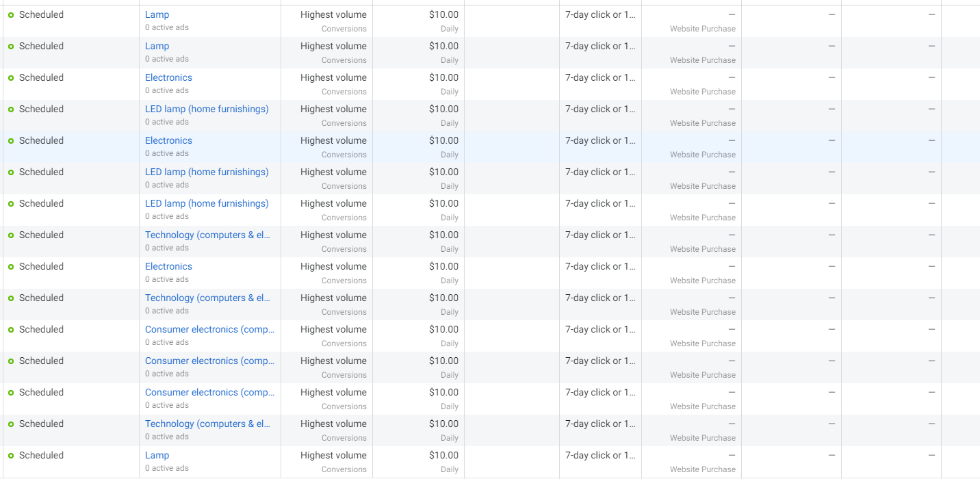Open the bottom Lamp ad set link
The height and width of the screenshot is (479, 980).
pos(157,455)
